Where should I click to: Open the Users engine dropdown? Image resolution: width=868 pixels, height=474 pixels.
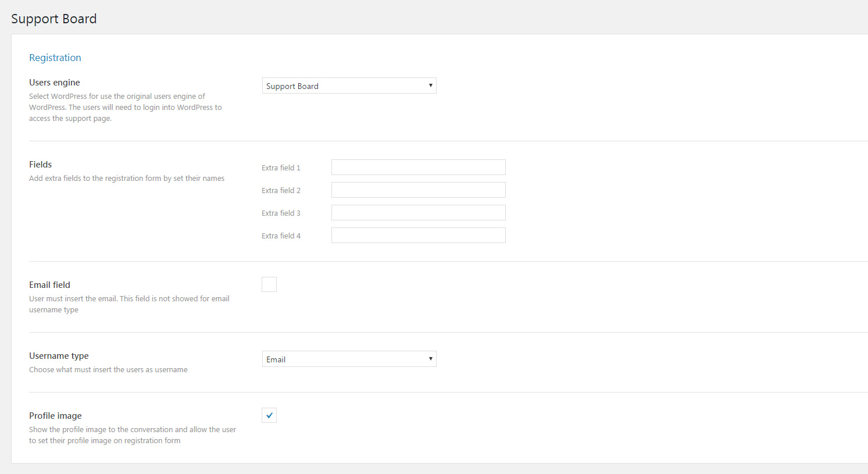[349, 86]
